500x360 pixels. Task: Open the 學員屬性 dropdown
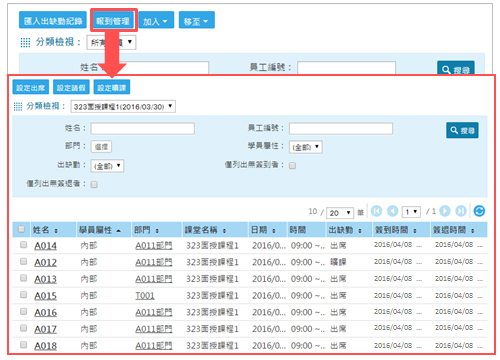click(x=306, y=147)
